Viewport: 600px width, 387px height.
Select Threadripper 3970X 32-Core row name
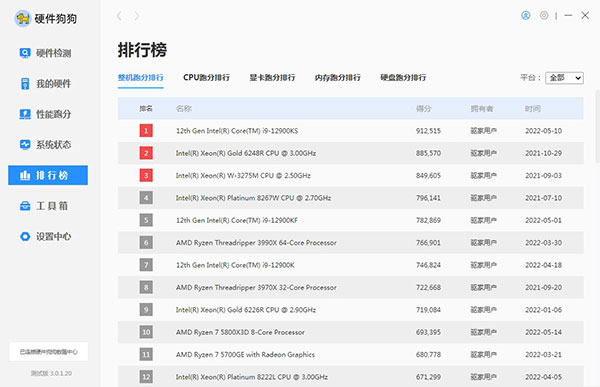[256, 287]
